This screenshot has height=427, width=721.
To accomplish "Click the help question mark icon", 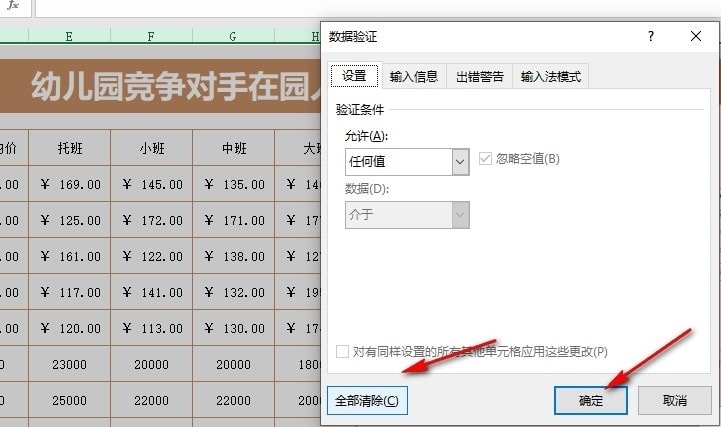I will pos(651,36).
